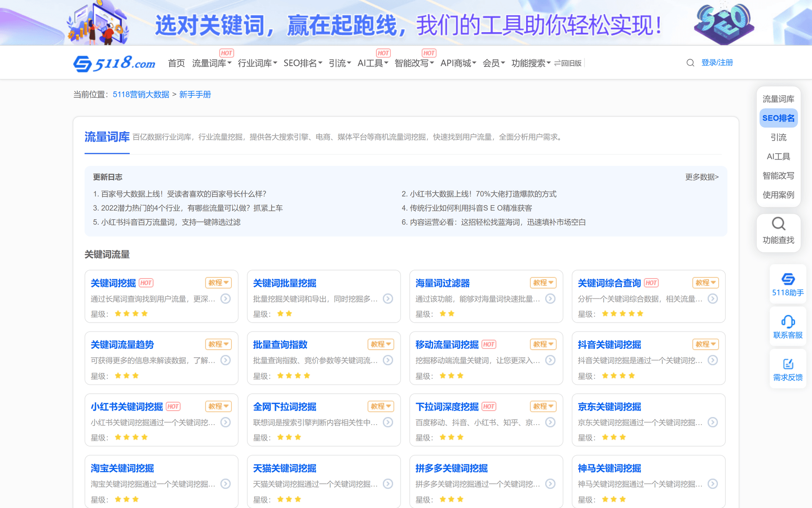Open 教程 dropdown on 海量词过滤器 card
812x508 pixels.
click(x=543, y=282)
